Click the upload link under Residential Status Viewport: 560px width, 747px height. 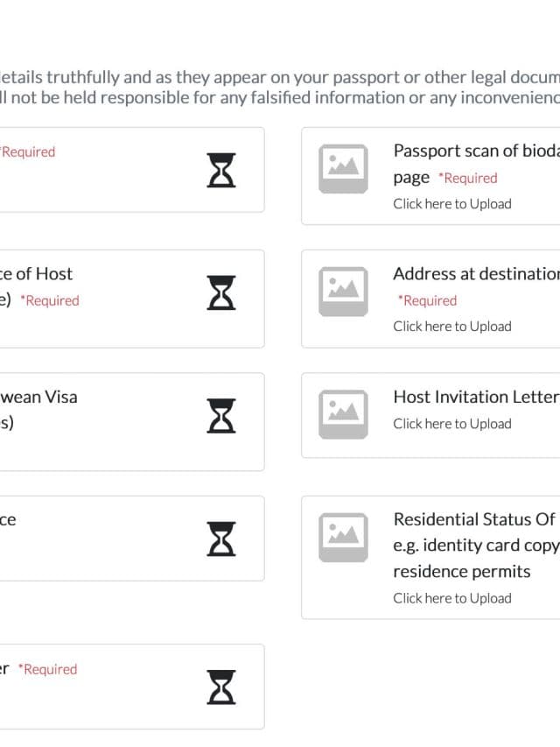pyautogui.click(x=451, y=599)
